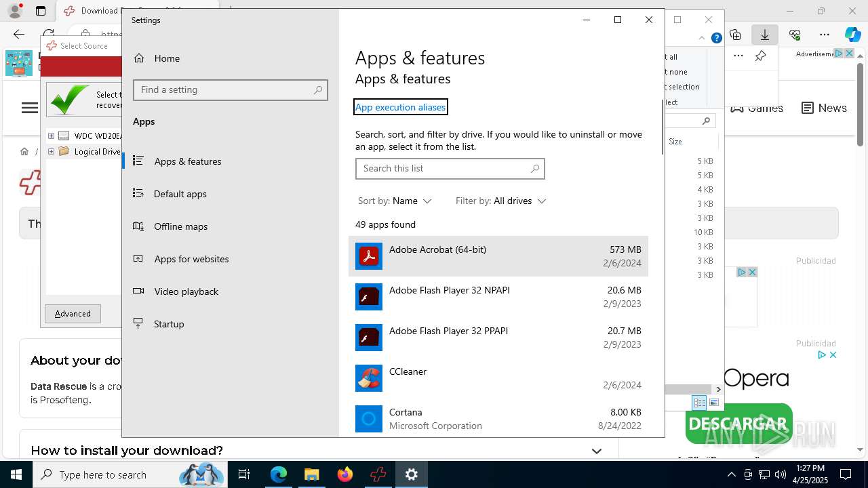Viewport: 868px width, 488px height.
Task: Select the CCleaner app entry
Action: coord(498,378)
